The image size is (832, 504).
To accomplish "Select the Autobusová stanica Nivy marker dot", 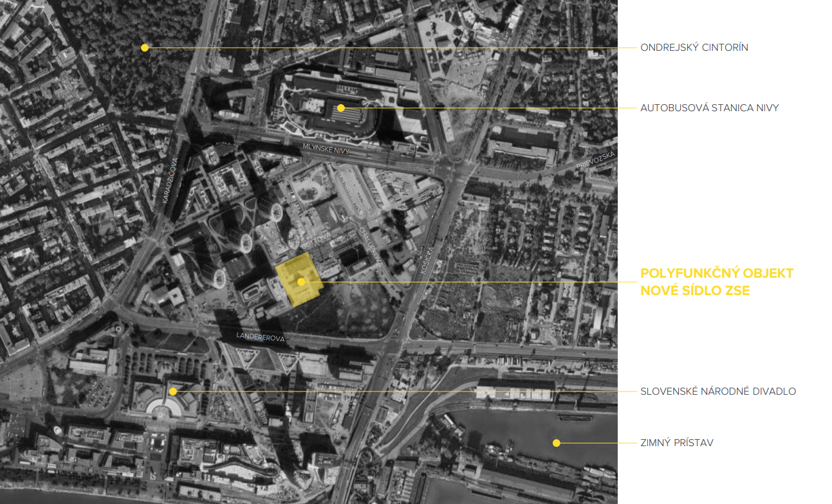I will tap(341, 108).
